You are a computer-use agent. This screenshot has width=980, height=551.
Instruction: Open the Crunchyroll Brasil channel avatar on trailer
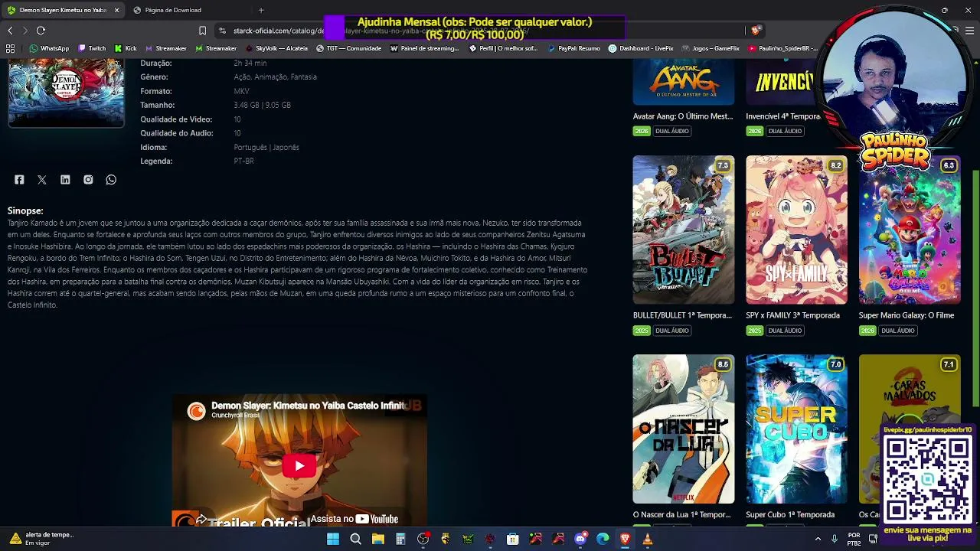point(197,411)
